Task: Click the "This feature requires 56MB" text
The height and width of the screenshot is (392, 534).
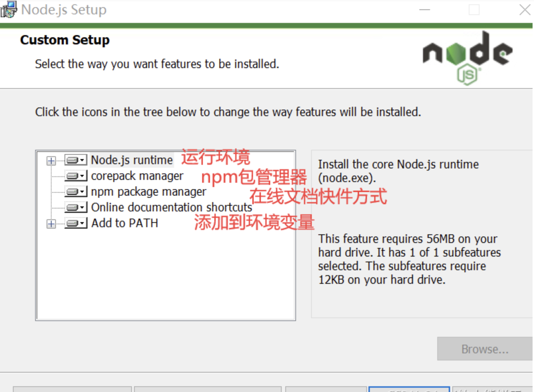Action: click(410, 259)
